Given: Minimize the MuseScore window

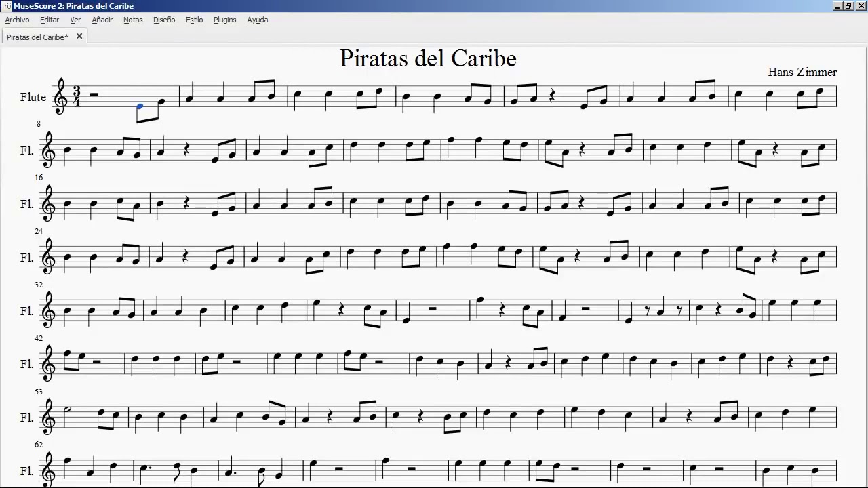Looking at the screenshot, I should coord(838,6).
